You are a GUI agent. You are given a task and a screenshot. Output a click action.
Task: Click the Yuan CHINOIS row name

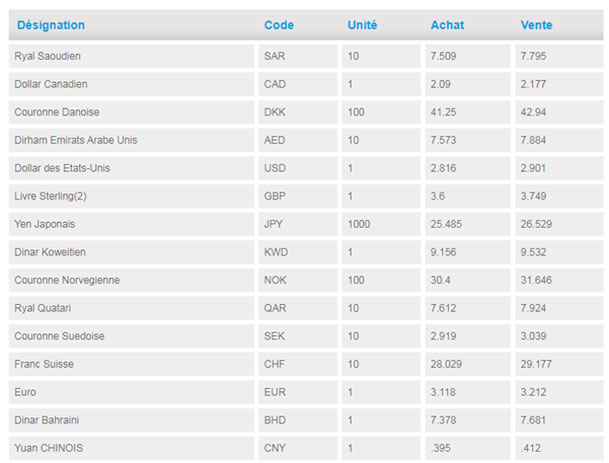click(x=48, y=448)
